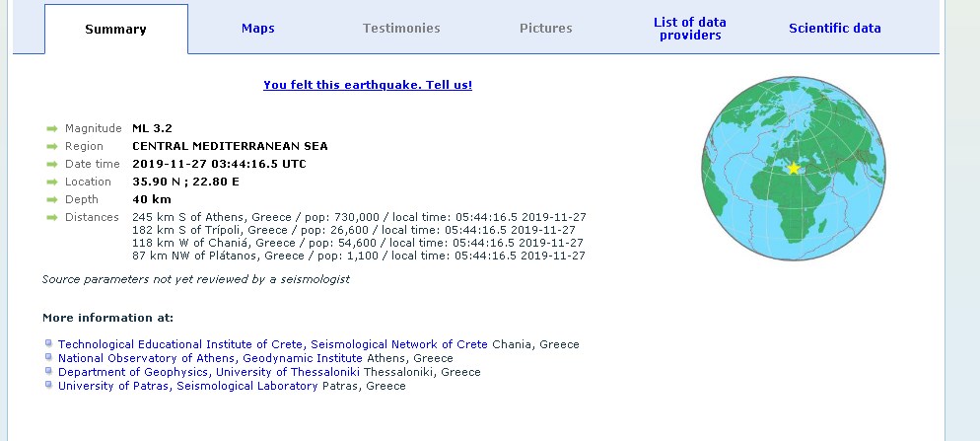This screenshot has width=980, height=441.
Task: Open Technological Educational Institute of Crete link
Action: pyautogui.click(x=181, y=344)
